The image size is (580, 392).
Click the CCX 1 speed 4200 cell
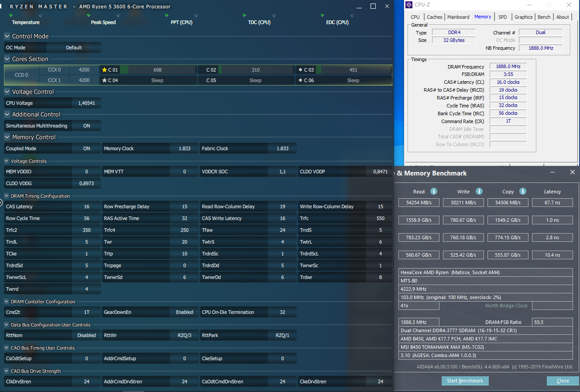coord(84,80)
